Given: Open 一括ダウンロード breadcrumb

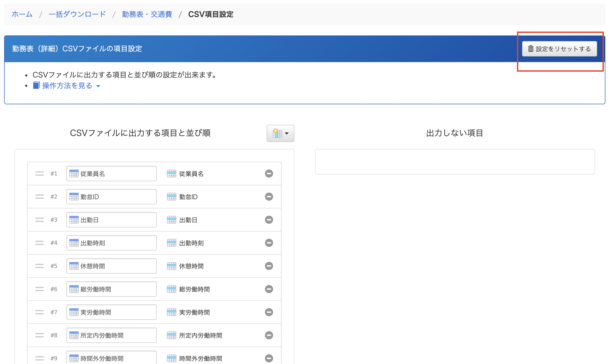Looking at the screenshot, I should [77, 14].
